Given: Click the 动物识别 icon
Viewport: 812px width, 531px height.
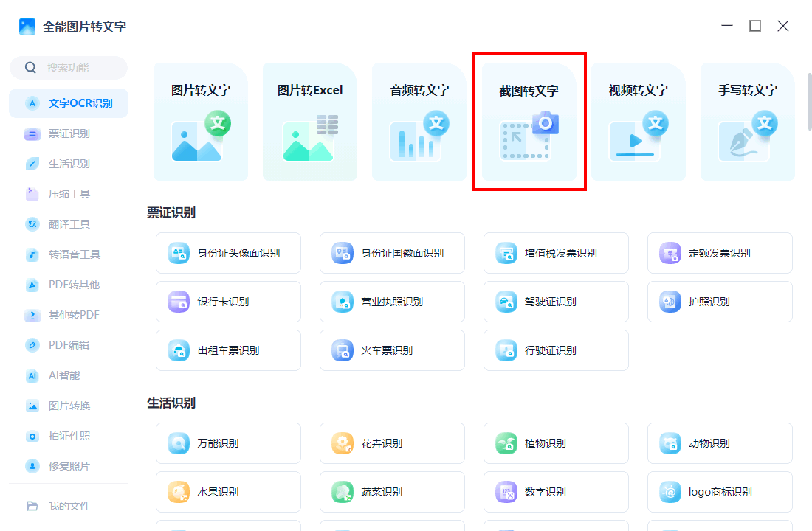Looking at the screenshot, I should (670, 443).
